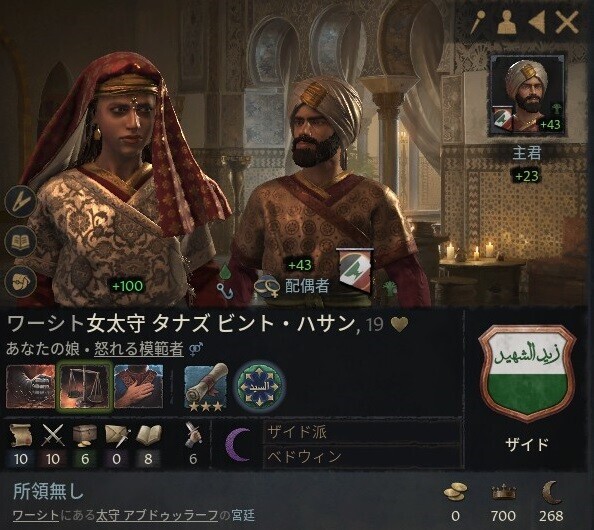This screenshot has height=530, width=594.
Task: Open the family tree button on left
Action: coord(20,201)
